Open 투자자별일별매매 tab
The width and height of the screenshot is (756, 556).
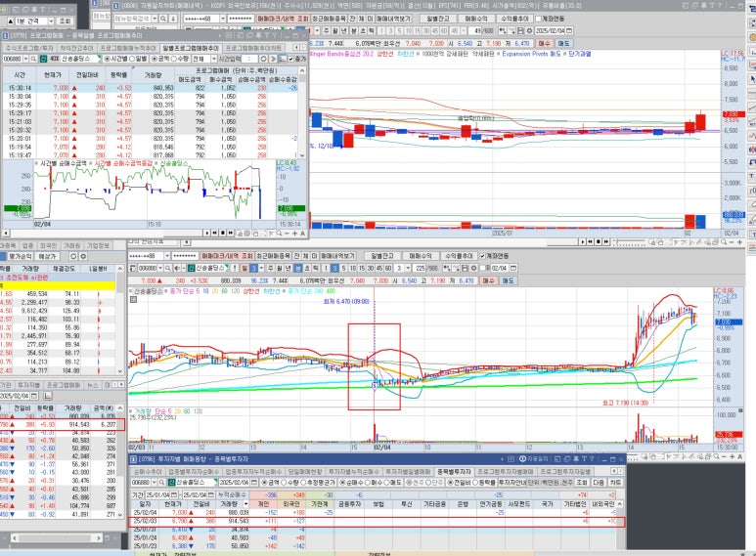[408, 472]
